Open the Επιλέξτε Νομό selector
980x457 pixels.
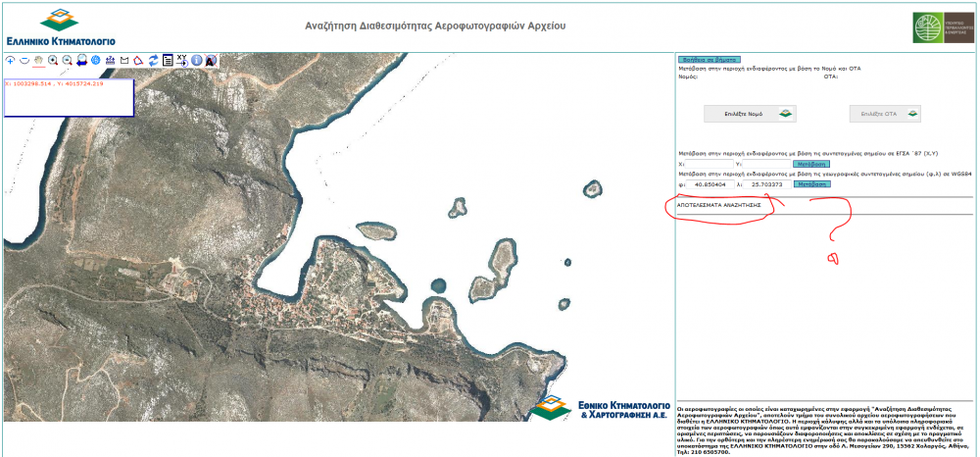(750, 114)
